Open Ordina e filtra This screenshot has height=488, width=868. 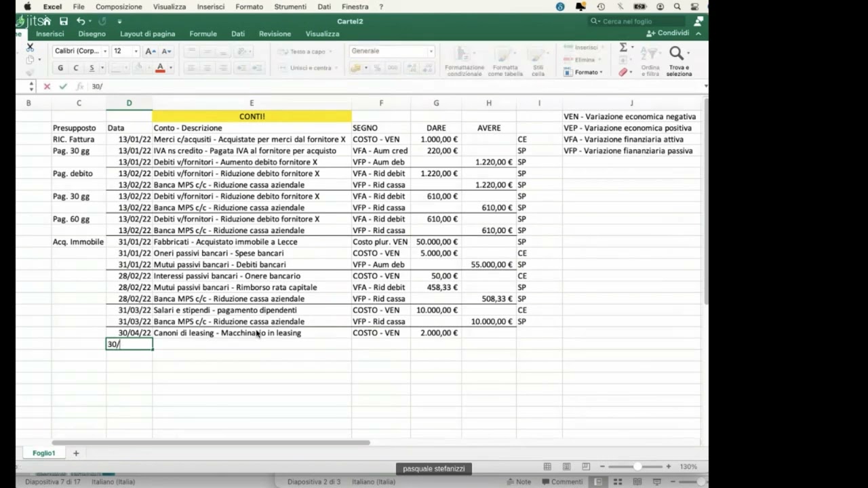(650, 61)
